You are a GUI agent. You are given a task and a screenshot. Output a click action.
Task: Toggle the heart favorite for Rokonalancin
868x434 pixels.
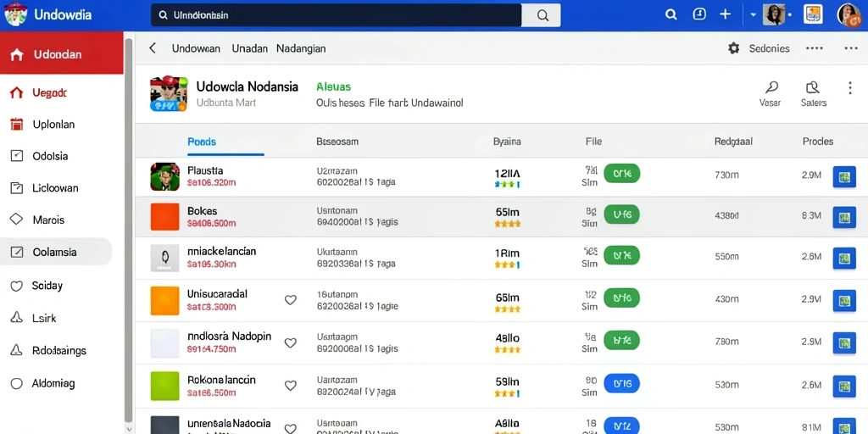[290, 386]
